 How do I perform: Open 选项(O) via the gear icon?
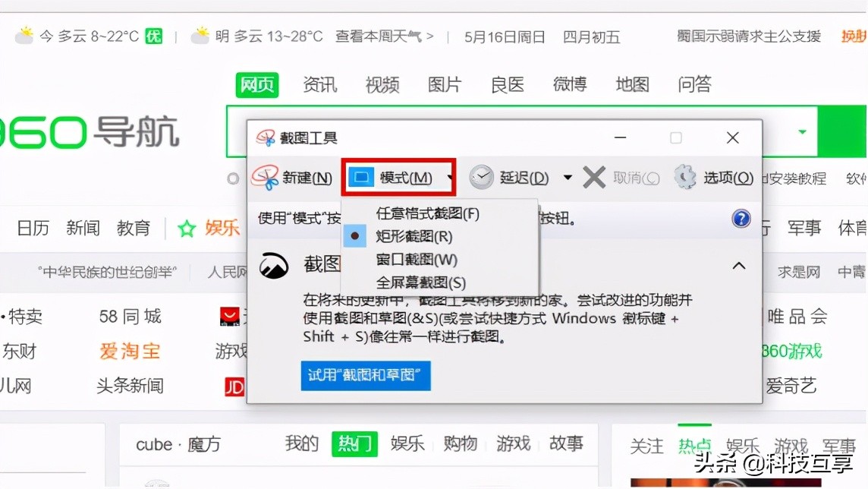[x=685, y=176]
